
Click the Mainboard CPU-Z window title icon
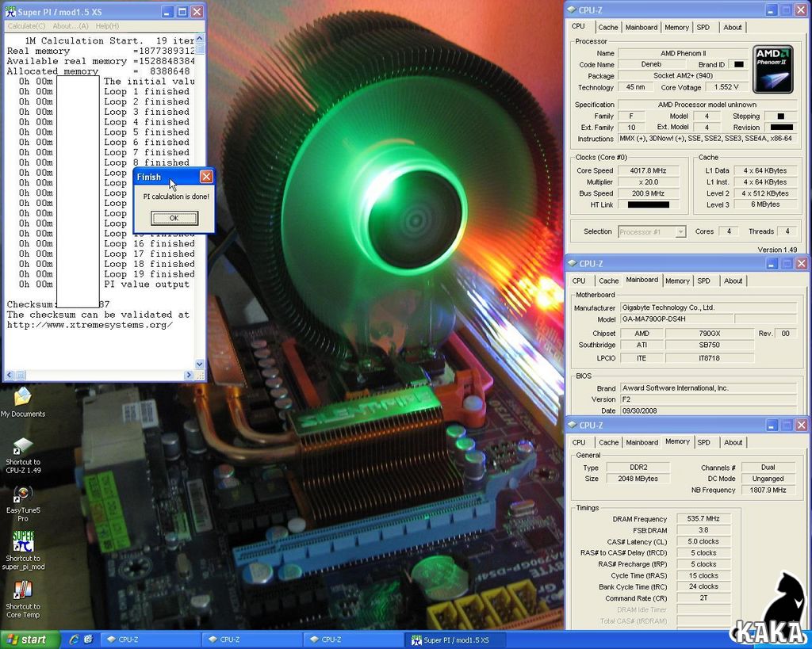pyautogui.click(x=573, y=263)
